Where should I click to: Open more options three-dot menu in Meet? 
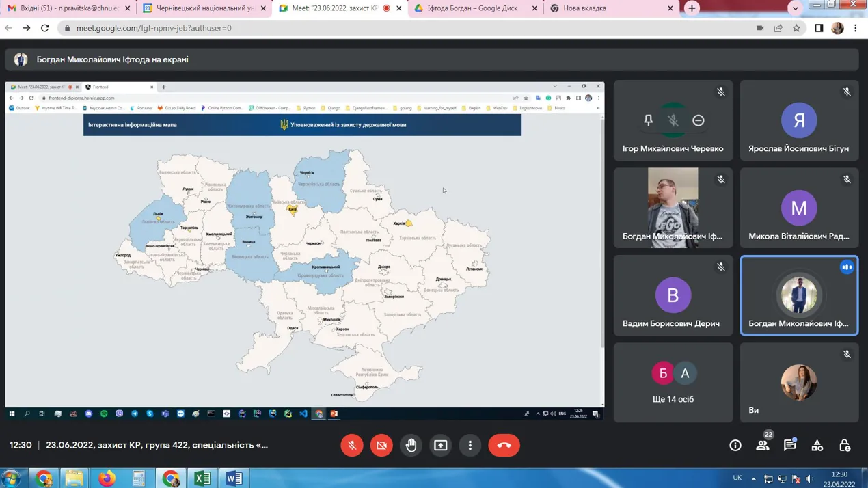point(470,446)
